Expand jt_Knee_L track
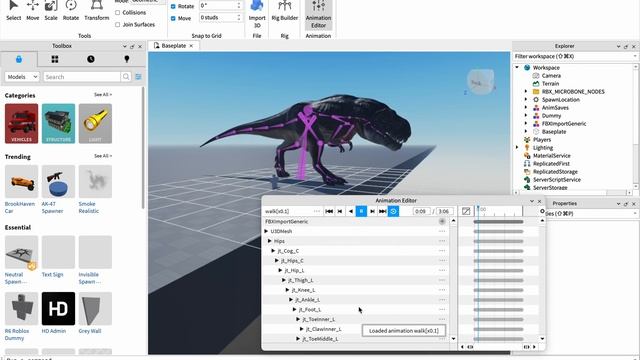 coord(288,290)
